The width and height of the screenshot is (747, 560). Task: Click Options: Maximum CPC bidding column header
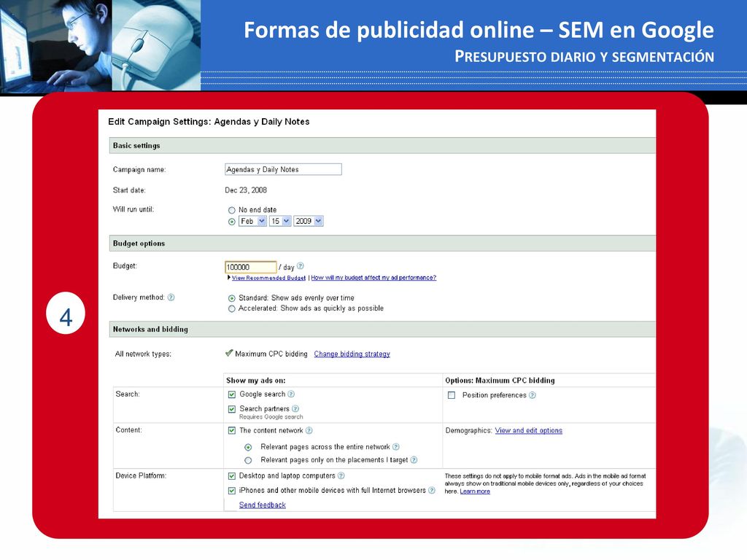(x=500, y=380)
